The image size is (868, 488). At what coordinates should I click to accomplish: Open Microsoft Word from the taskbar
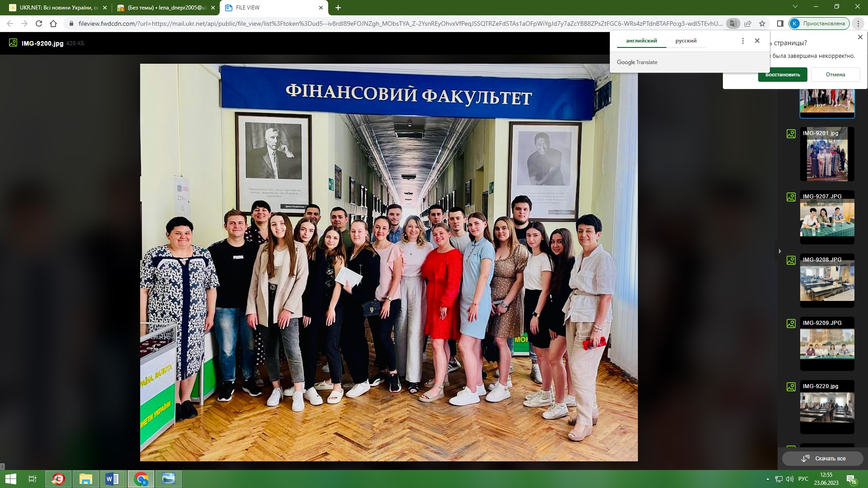112,479
